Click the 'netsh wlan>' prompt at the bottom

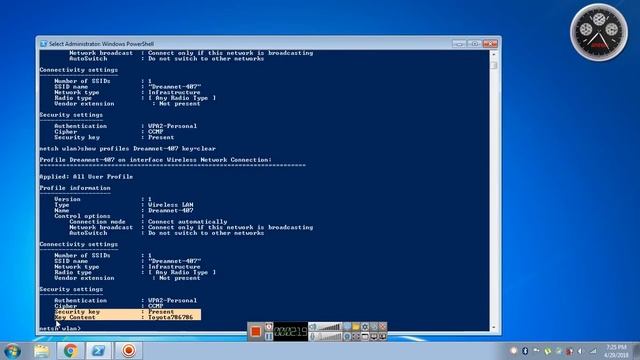tap(60, 328)
